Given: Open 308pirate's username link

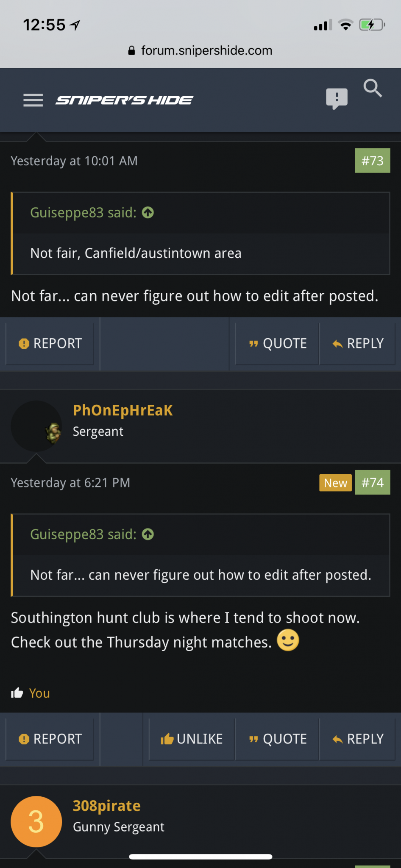Looking at the screenshot, I should point(107,806).
